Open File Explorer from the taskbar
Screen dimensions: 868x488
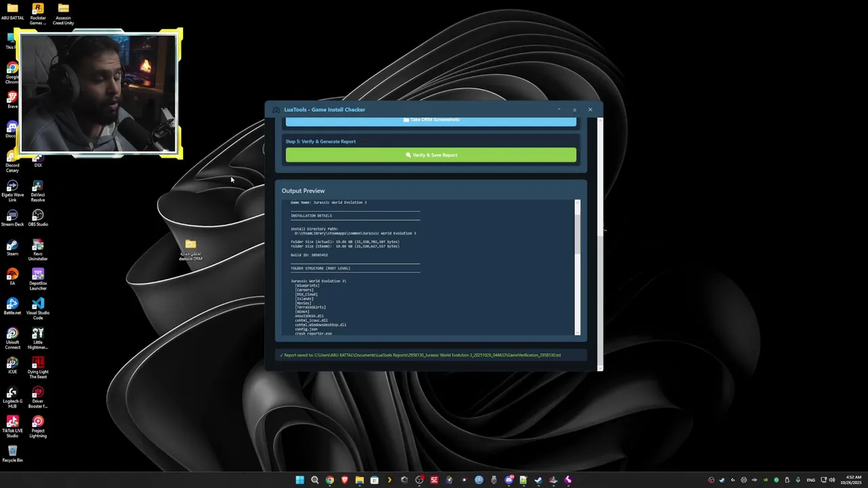click(x=359, y=480)
